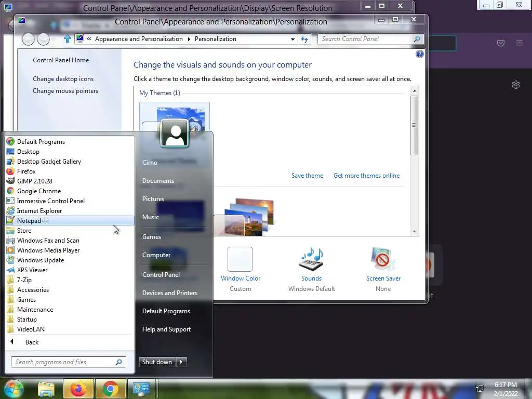Open Cirno user folder in Start menu

[150, 163]
